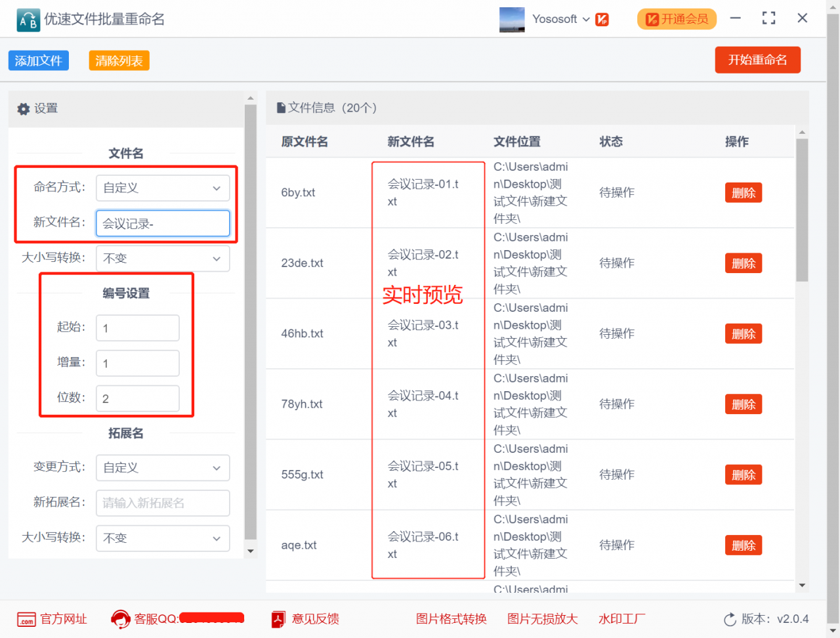Click the refresh icon beside 版本 v2.0.4
Screen dimensions: 840x638
(x=729, y=618)
